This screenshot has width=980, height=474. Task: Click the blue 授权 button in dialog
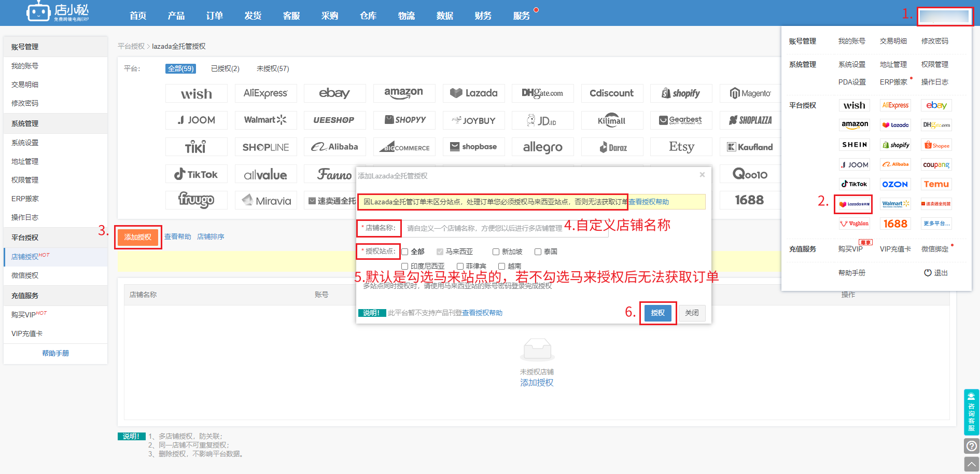tap(658, 313)
